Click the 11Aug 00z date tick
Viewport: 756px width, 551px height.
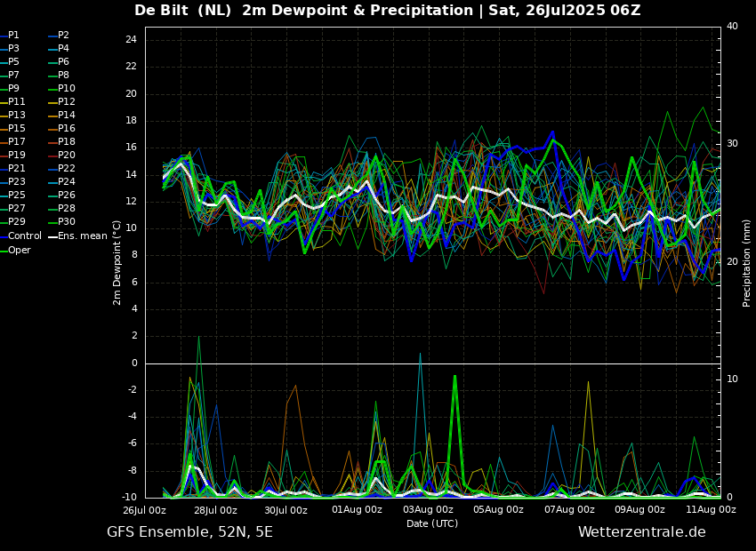point(711,509)
